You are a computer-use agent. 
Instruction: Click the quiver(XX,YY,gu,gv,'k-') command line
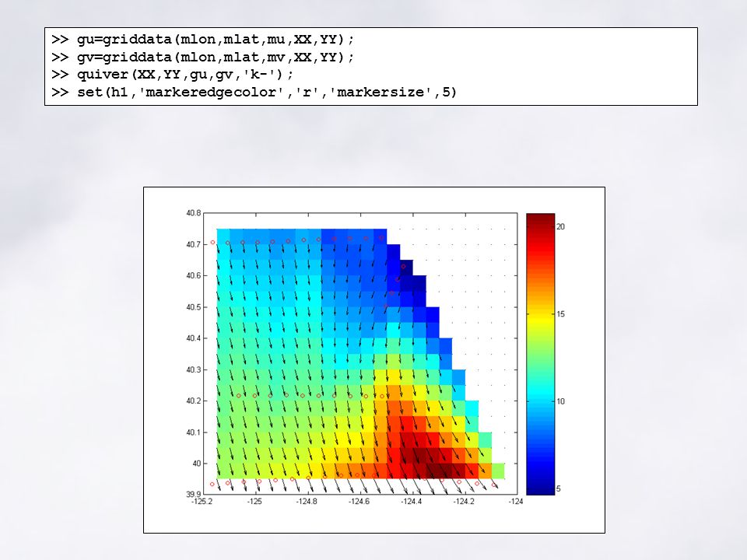tap(173, 75)
